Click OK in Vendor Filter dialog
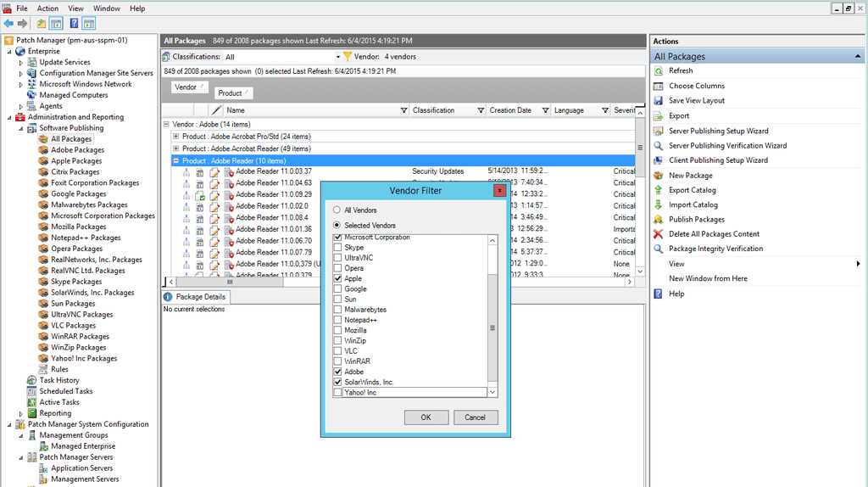Image resolution: width=868 pixels, height=487 pixels. click(x=426, y=417)
